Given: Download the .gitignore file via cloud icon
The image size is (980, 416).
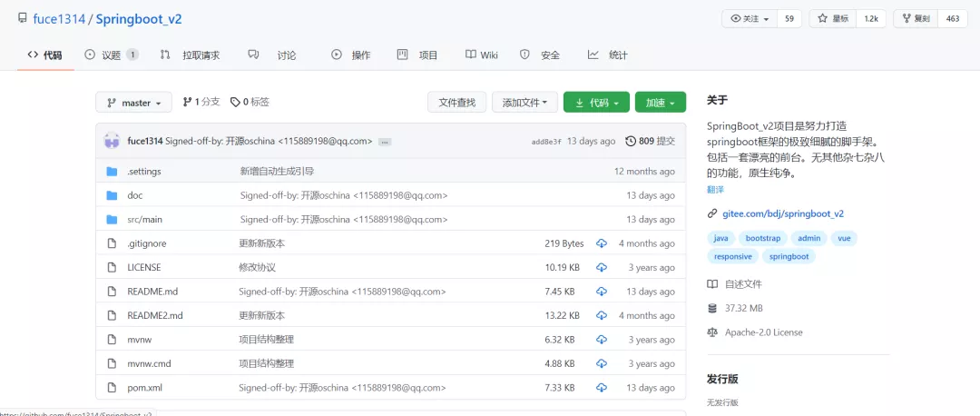Looking at the screenshot, I should click(x=602, y=243).
